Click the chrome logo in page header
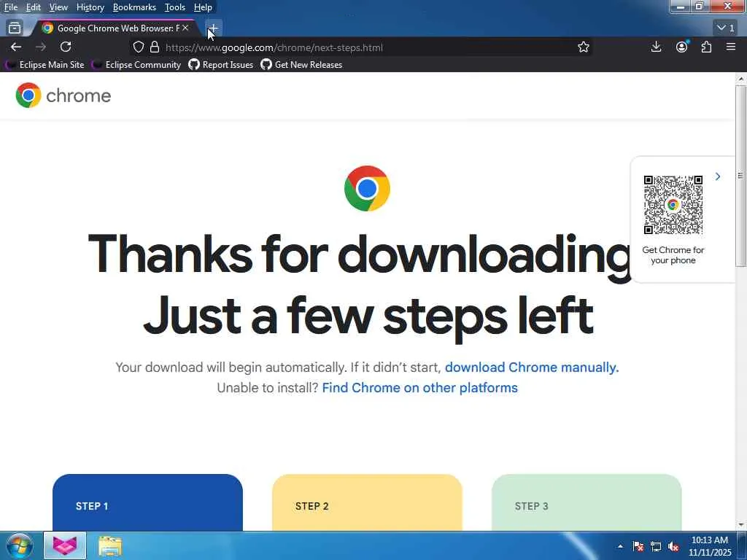Image resolution: width=747 pixels, height=560 pixels. pyautogui.click(x=63, y=96)
